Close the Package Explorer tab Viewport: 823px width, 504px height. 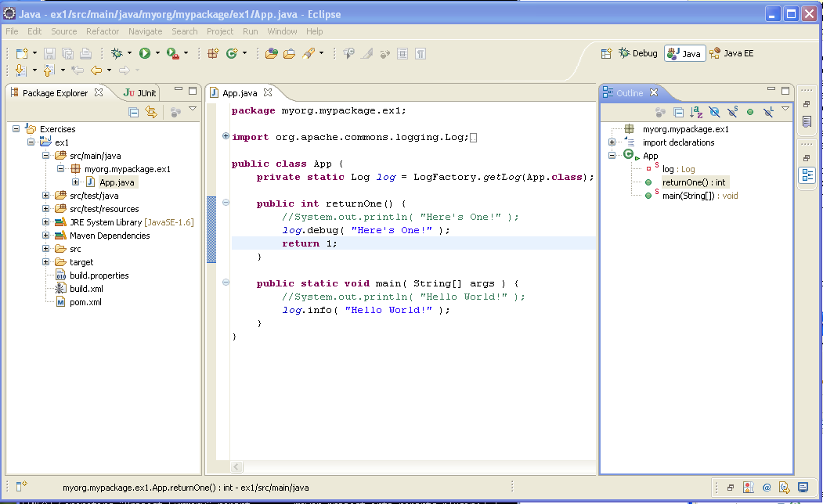(98, 92)
